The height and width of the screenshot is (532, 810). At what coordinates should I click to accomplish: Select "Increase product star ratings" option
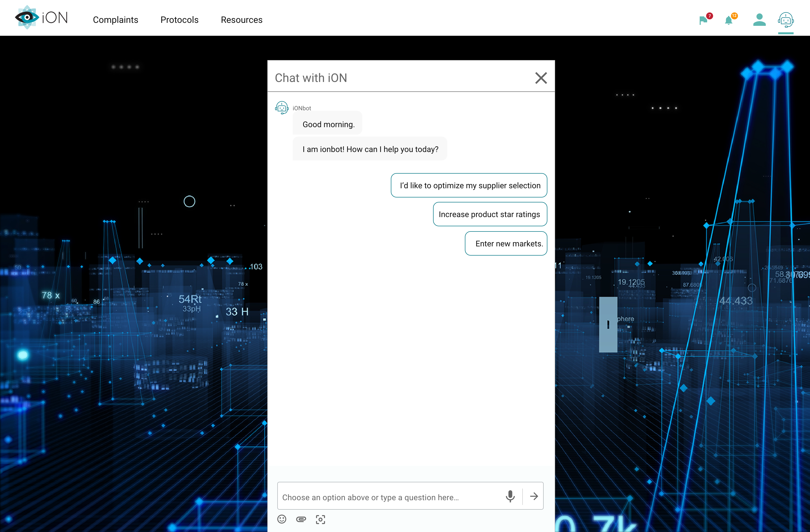click(490, 214)
